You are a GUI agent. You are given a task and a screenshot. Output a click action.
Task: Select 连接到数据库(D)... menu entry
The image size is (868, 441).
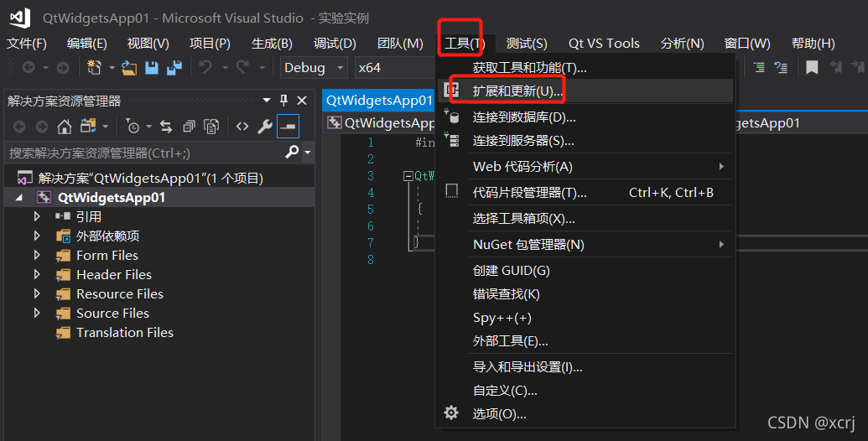click(585, 117)
